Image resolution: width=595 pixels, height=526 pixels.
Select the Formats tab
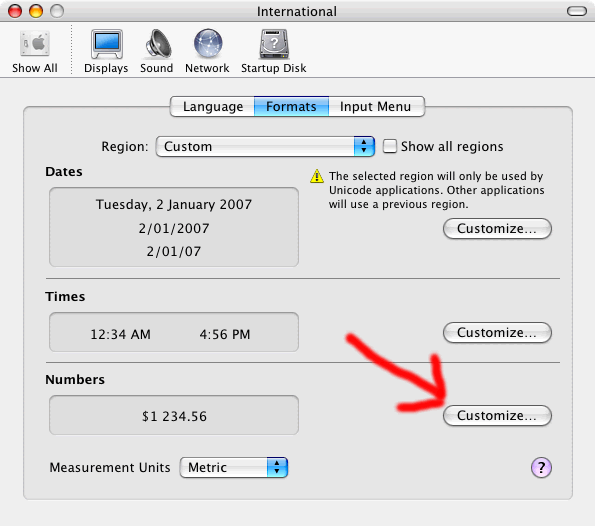coord(291,107)
